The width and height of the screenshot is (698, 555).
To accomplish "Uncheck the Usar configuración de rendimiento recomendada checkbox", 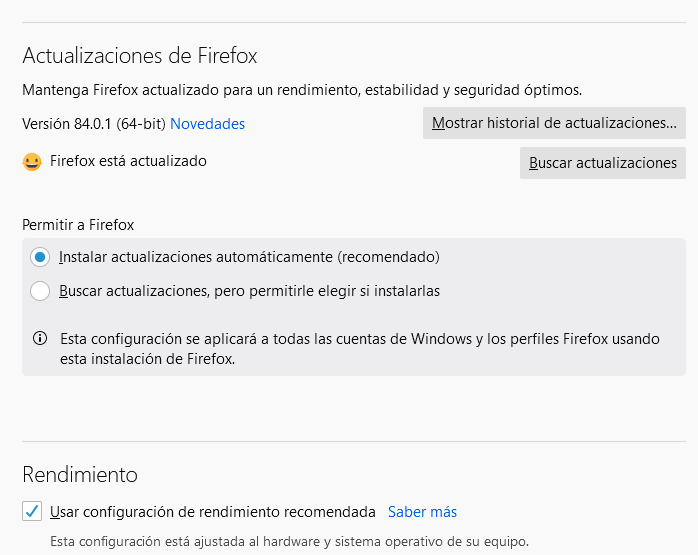I will pyautogui.click(x=32, y=512).
